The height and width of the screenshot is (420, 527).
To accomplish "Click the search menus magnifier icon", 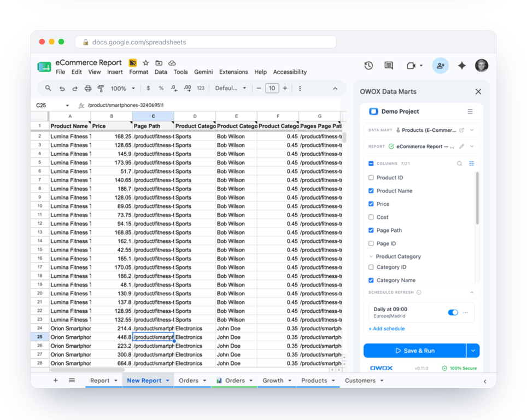I will coord(48,88).
